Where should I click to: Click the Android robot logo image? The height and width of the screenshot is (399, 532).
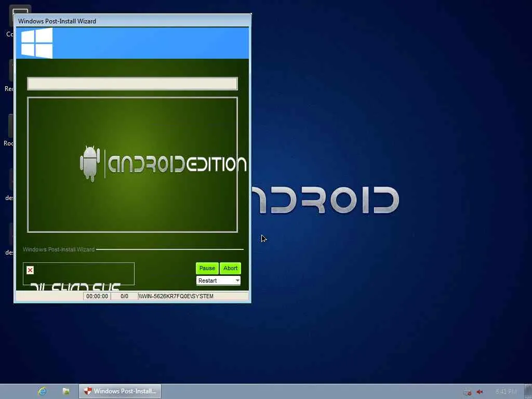[x=90, y=164]
